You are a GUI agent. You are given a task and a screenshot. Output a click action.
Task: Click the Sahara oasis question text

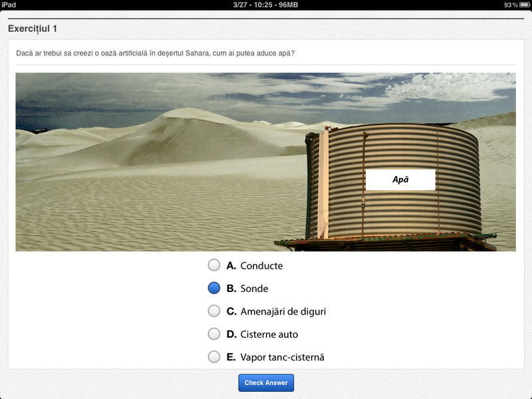[x=155, y=53]
